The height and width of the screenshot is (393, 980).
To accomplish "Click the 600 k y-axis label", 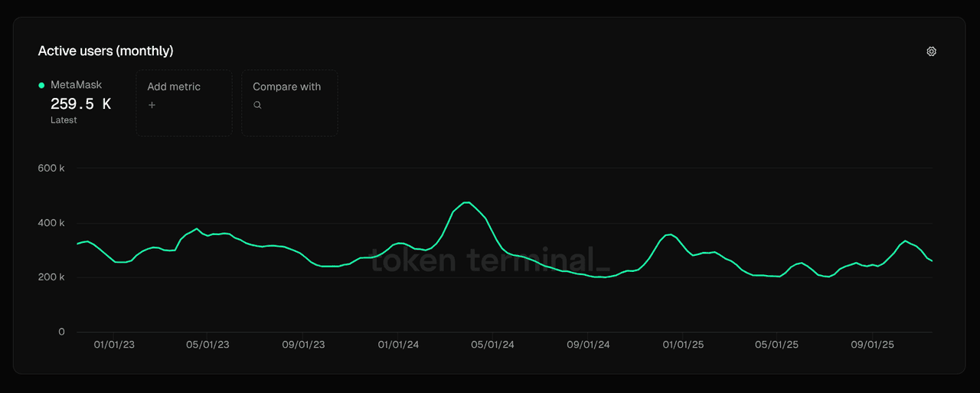I will pos(51,168).
